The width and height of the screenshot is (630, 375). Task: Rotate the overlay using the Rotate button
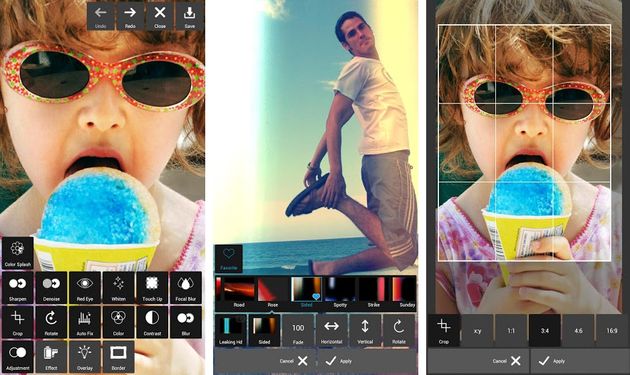click(x=399, y=330)
